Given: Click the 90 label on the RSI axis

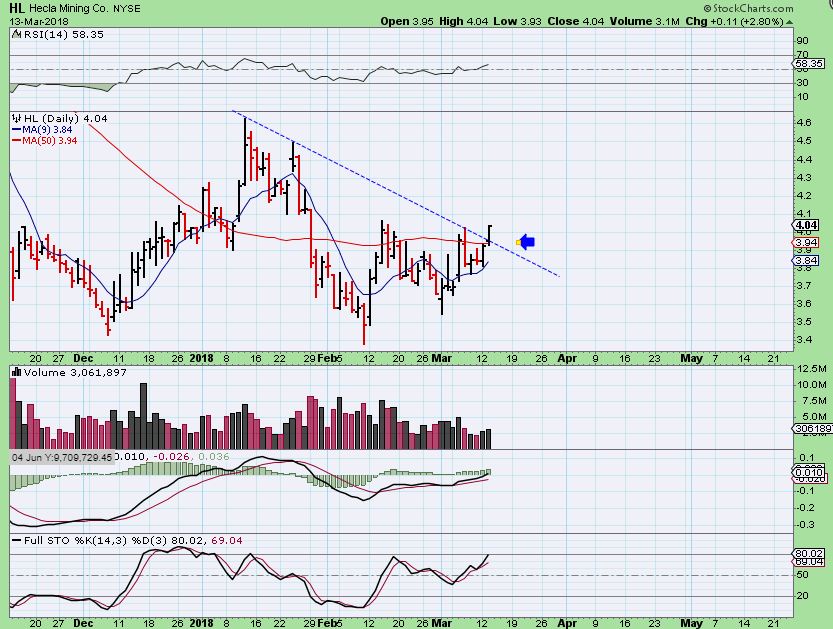Looking at the screenshot, I should [x=803, y=41].
